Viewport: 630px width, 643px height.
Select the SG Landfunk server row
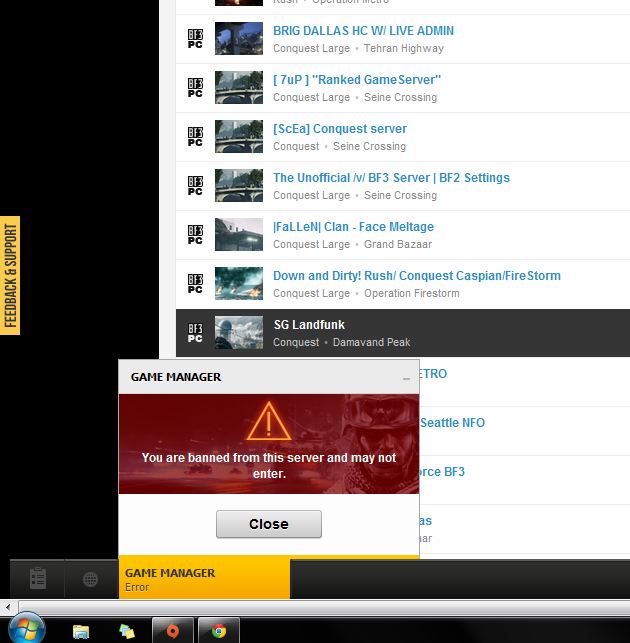(x=403, y=333)
